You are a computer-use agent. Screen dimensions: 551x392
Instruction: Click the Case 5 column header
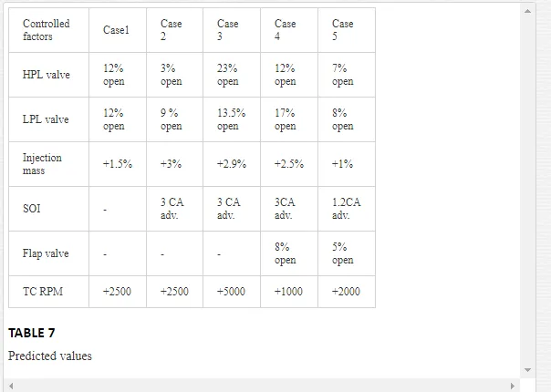[347, 30]
